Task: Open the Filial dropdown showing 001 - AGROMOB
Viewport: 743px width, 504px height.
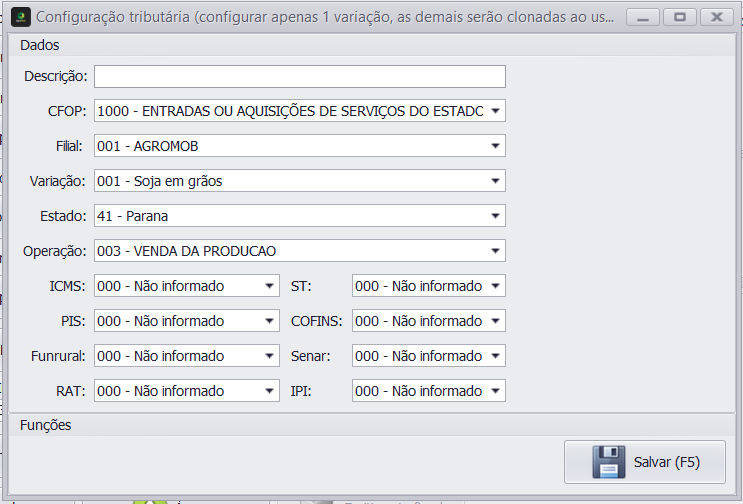Action: coord(299,146)
